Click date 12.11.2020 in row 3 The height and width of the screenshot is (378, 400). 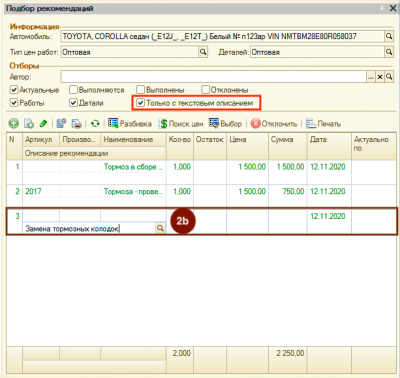328,216
